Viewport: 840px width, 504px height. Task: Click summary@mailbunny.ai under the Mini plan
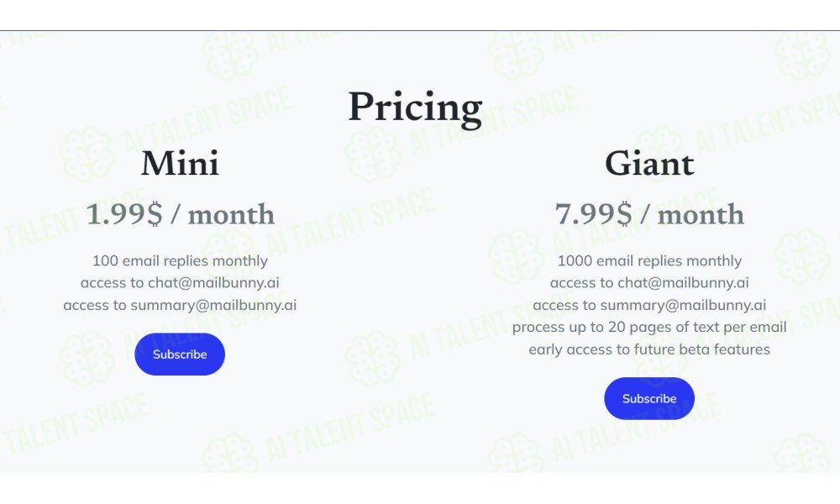(213, 305)
